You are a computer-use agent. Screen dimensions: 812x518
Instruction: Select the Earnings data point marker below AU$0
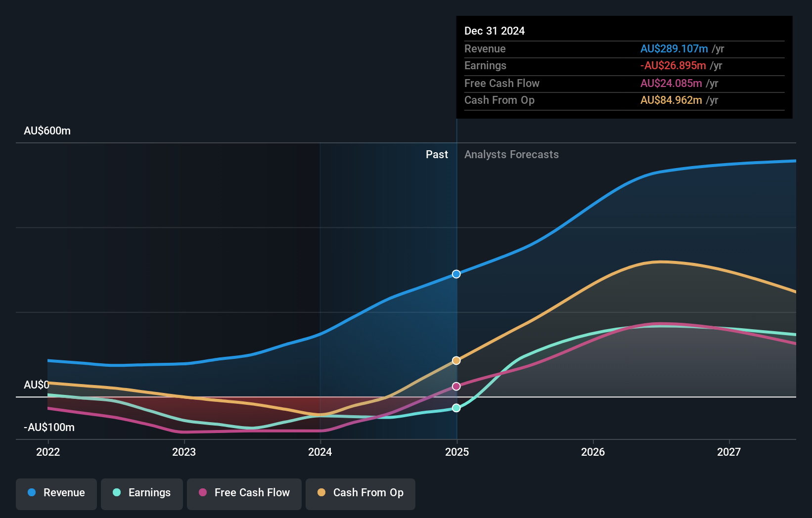456,408
